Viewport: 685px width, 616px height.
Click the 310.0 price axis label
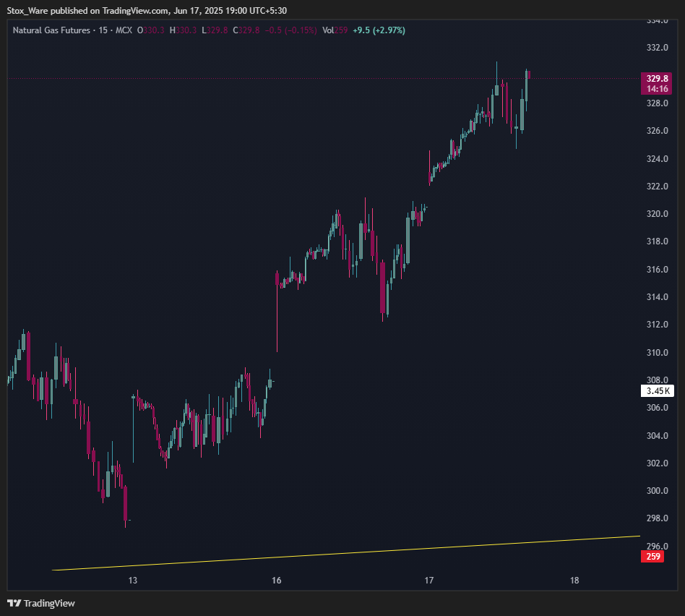pos(657,352)
